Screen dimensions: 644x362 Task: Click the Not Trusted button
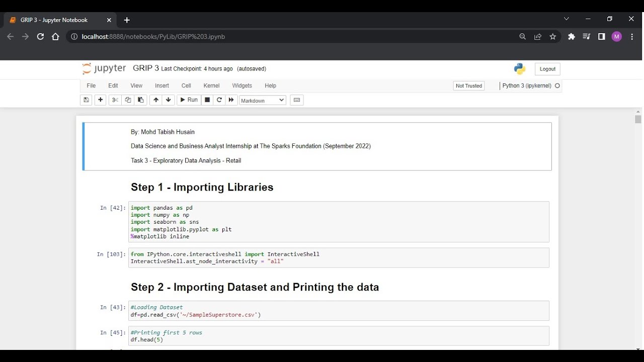point(469,86)
